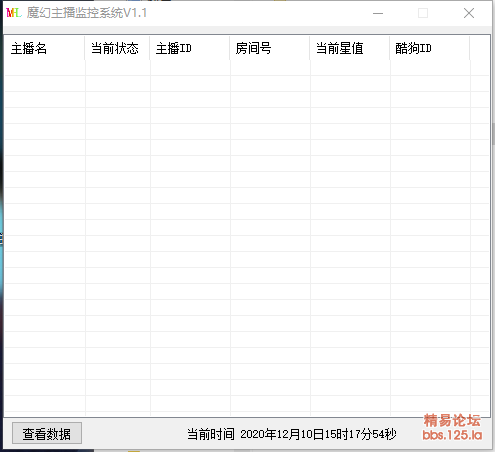Screen dimensions: 495x452
Task: Click the 精易论坛 watermark logo
Action: [x=452, y=420]
